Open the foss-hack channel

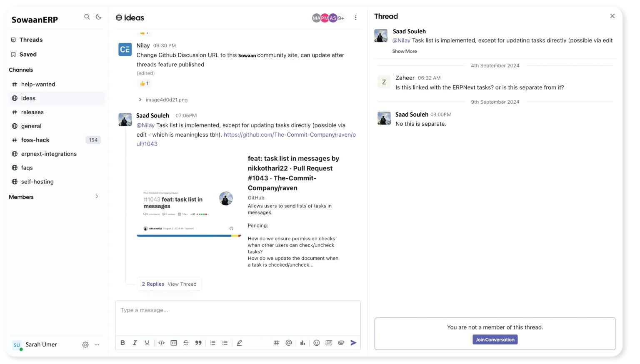tap(57, 140)
